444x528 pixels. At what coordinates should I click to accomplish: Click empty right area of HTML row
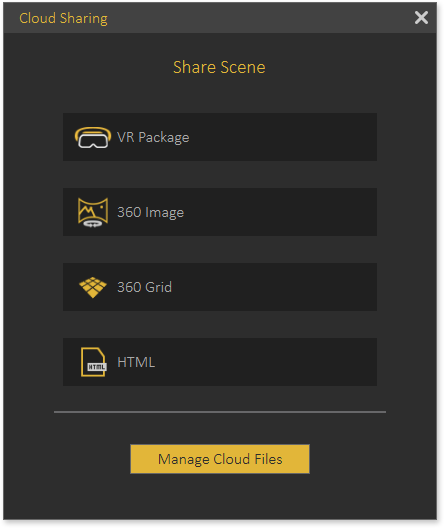pos(286,362)
